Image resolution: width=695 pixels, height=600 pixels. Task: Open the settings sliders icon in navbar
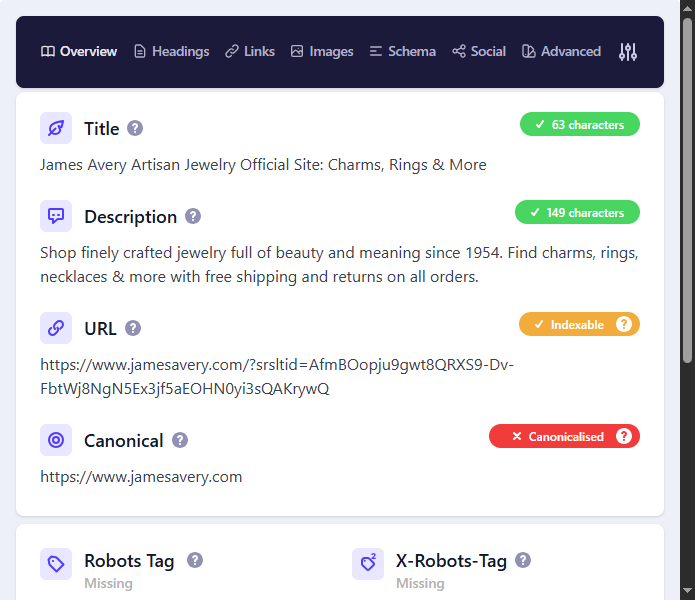point(627,52)
